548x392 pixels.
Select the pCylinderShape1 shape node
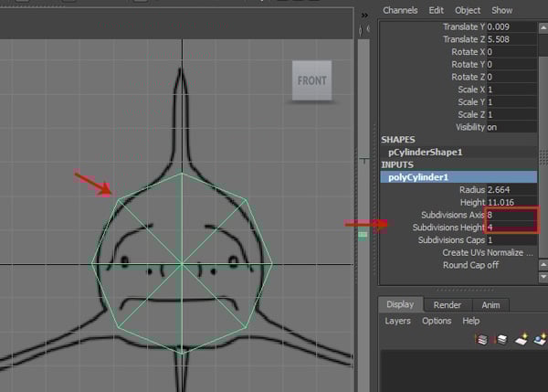(x=426, y=152)
